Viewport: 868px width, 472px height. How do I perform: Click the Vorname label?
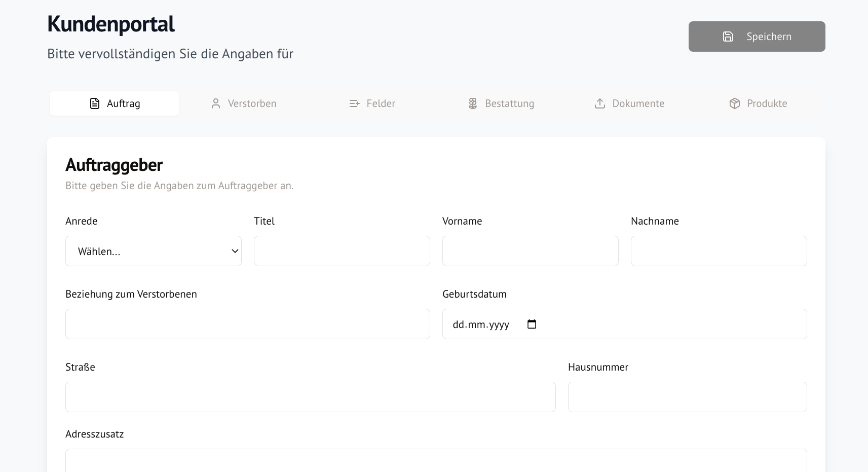tap(462, 221)
